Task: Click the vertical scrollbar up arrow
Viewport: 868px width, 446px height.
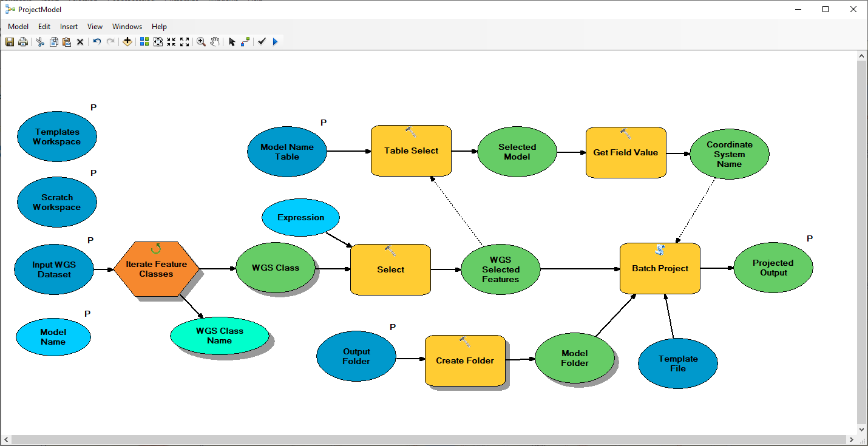Action: coord(862,55)
